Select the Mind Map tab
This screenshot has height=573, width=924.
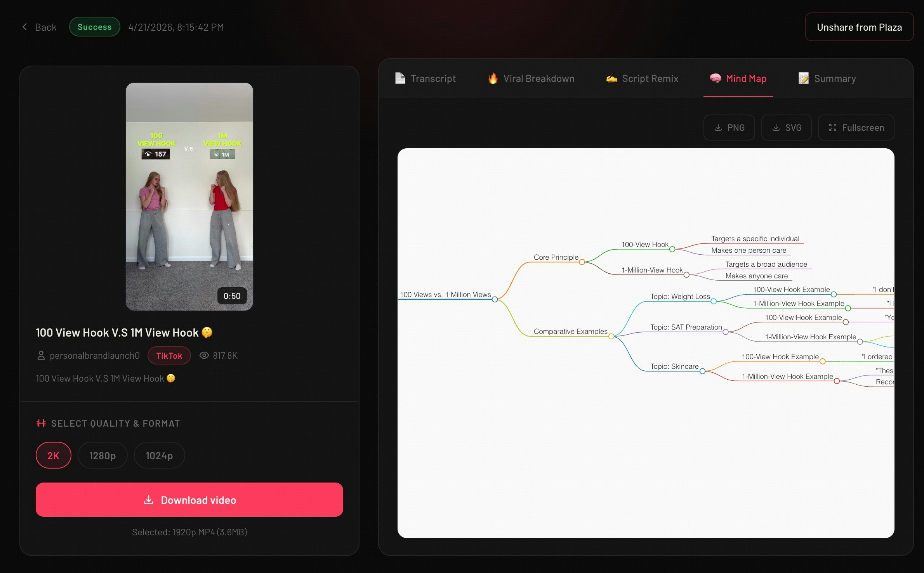(738, 78)
